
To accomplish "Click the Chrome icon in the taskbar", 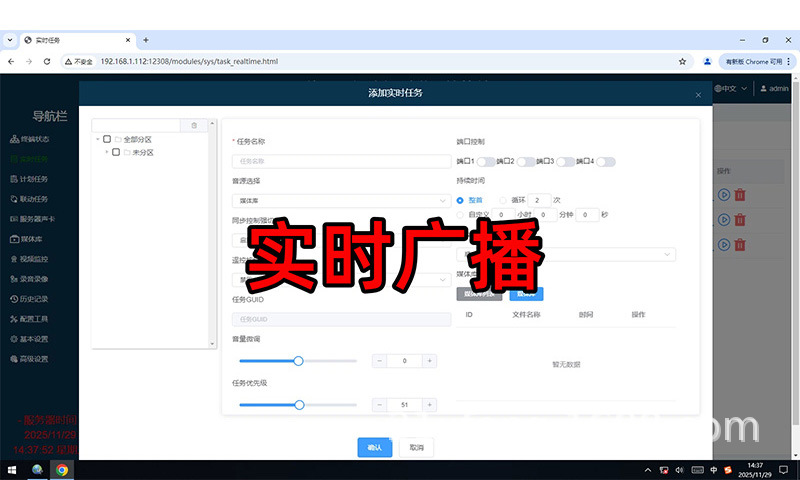I will click(62, 470).
